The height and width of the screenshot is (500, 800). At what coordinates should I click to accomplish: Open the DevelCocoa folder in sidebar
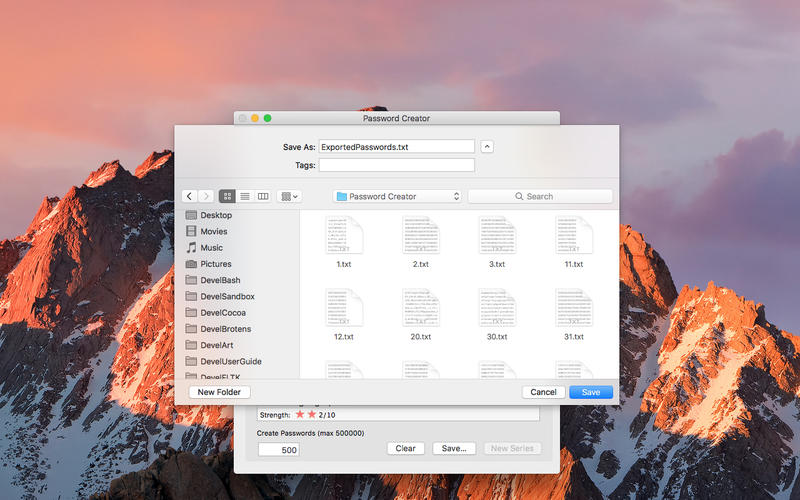(223, 313)
